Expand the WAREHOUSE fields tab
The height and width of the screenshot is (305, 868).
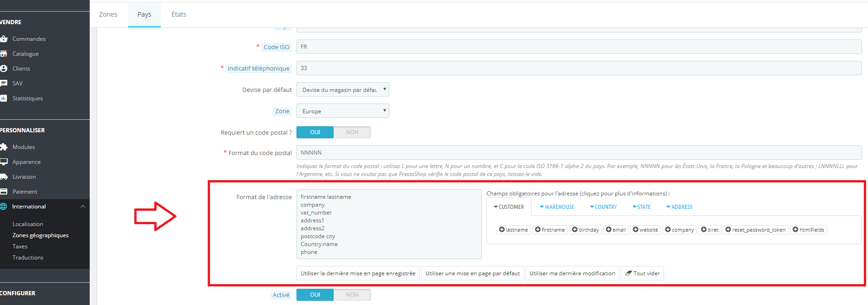557,207
